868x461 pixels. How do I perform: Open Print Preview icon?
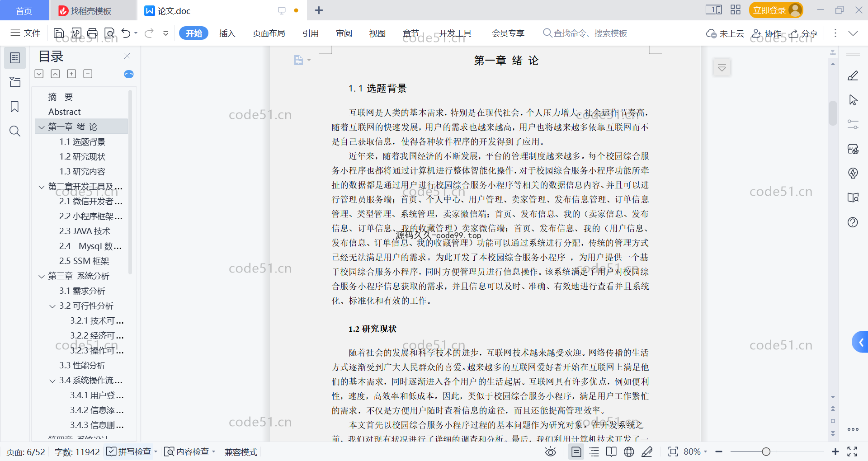click(109, 33)
